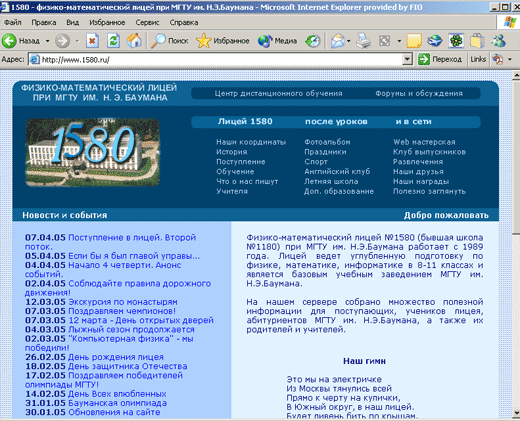Open the Mail envelope icon
The width and height of the screenshot is (520, 421).
click(338, 41)
